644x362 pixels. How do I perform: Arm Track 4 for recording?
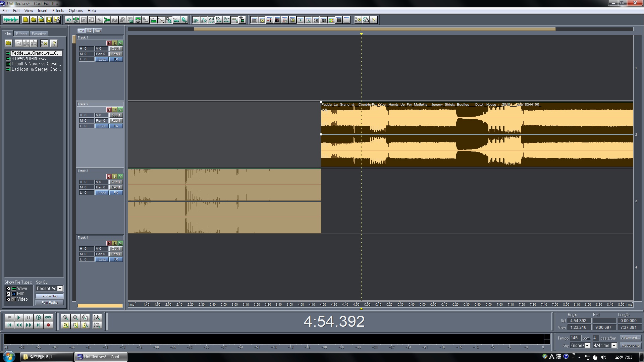[109, 243]
